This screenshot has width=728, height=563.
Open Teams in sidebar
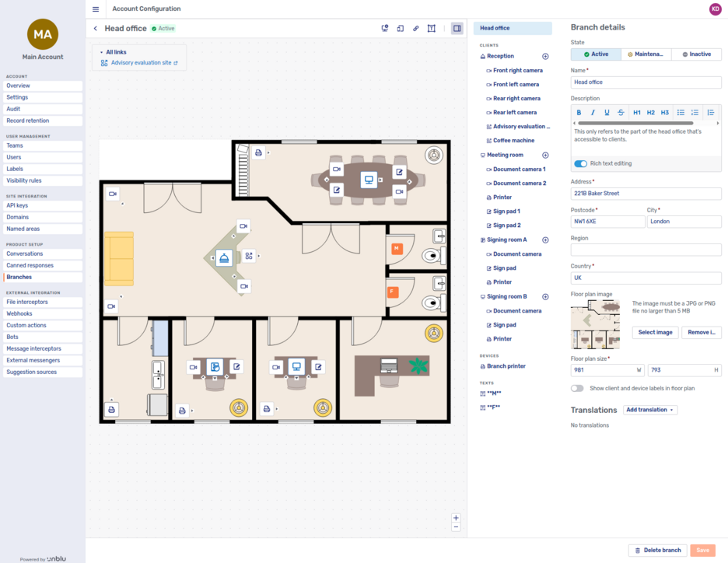click(x=43, y=145)
